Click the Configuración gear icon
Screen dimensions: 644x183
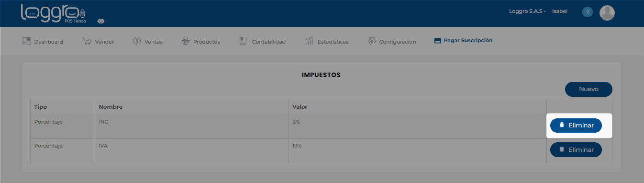tap(371, 41)
